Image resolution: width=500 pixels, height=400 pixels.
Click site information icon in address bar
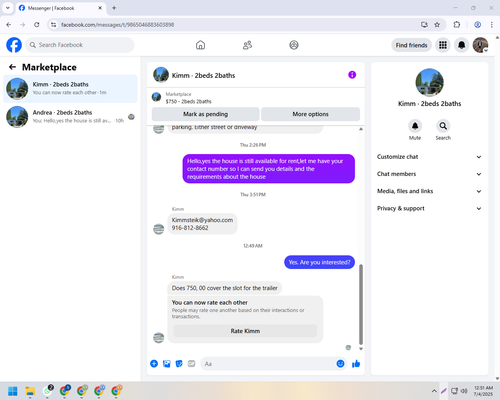pos(54,25)
